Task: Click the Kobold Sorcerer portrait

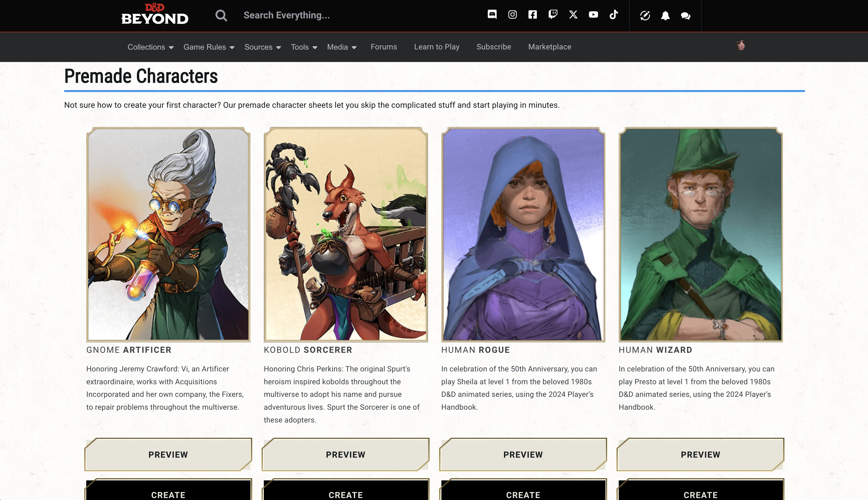Action: pos(345,235)
